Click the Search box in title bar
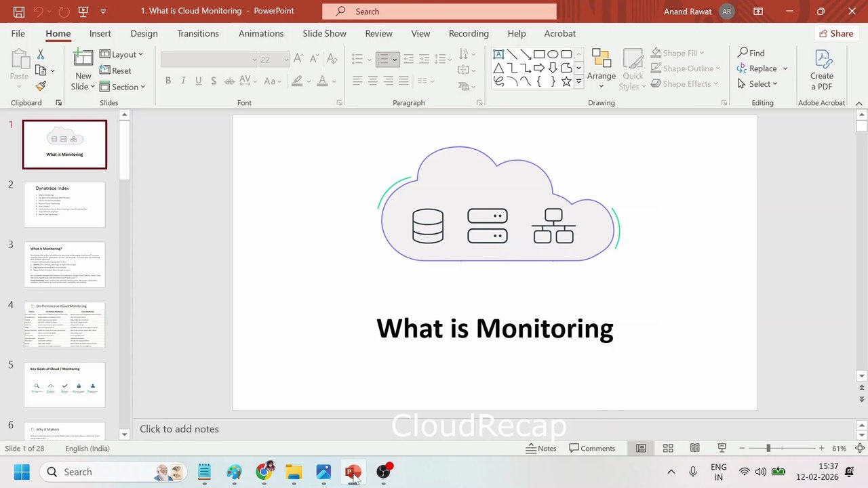Image resolution: width=868 pixels, height=488 pixels. (439, 12)
